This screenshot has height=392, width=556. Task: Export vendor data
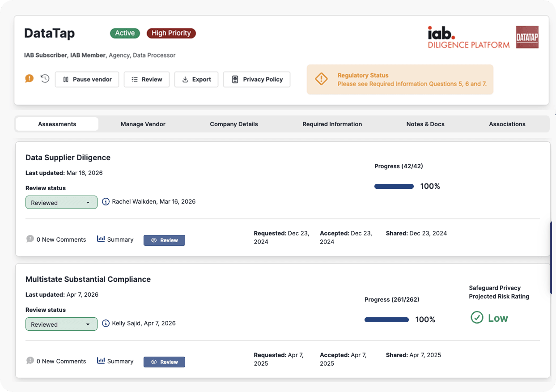coord(196,79)
